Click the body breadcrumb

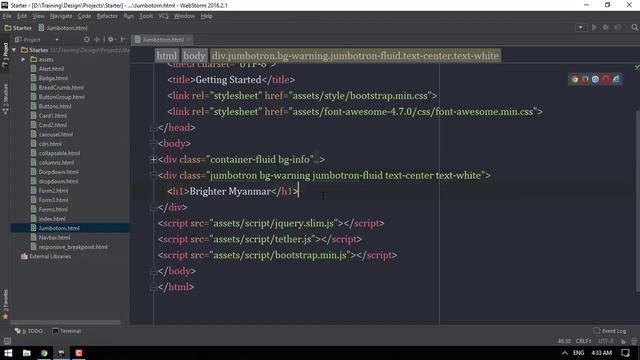[x=194, y=56]
